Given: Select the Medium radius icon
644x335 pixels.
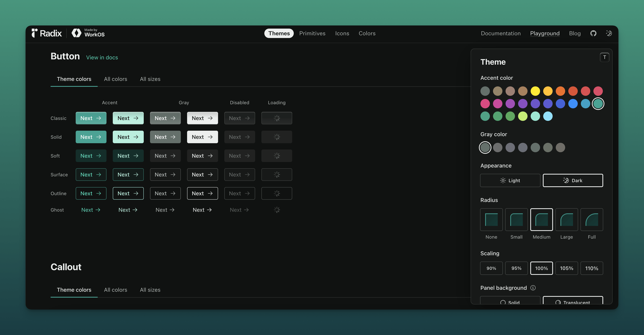Looking at the screenshot, I should click(x=541, y=220).
